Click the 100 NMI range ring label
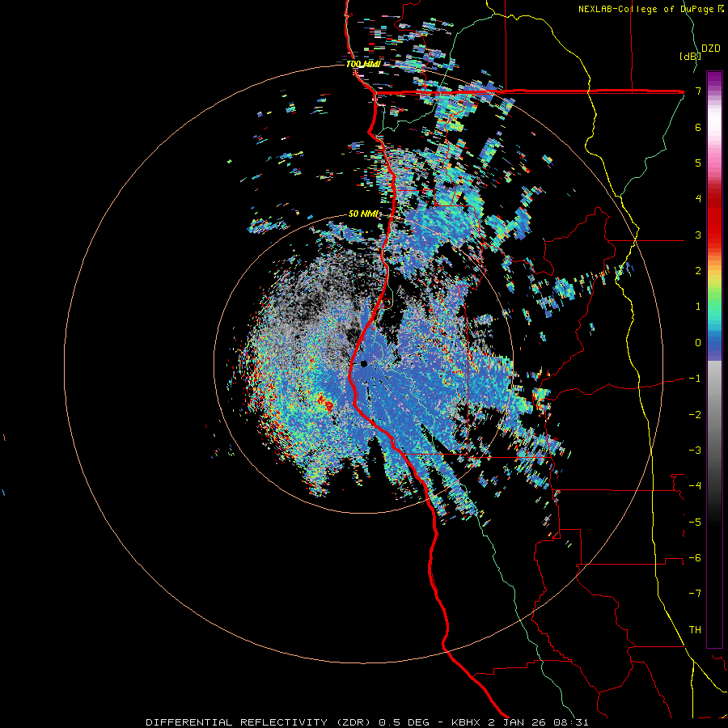The height and width of the screenshot is (728, 728). point(363,64)
